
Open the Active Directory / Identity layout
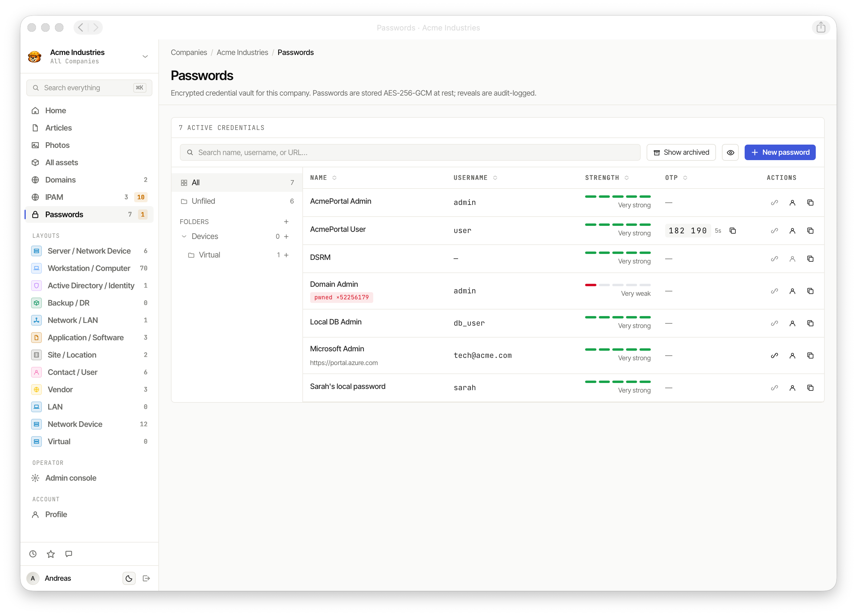click(89, 286)
